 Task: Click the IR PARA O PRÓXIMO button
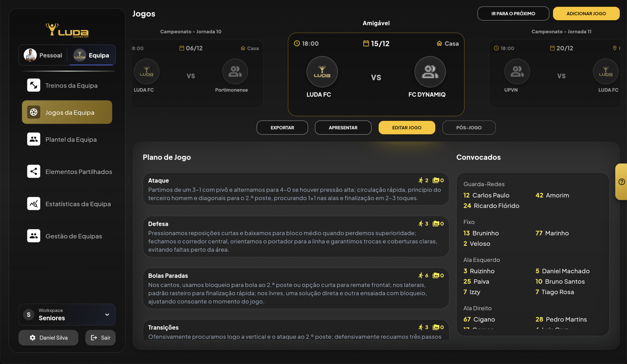513,13
